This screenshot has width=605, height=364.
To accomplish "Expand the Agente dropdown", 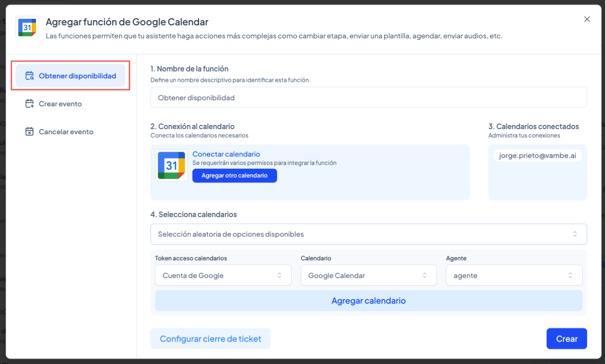I will pos(514,276).
